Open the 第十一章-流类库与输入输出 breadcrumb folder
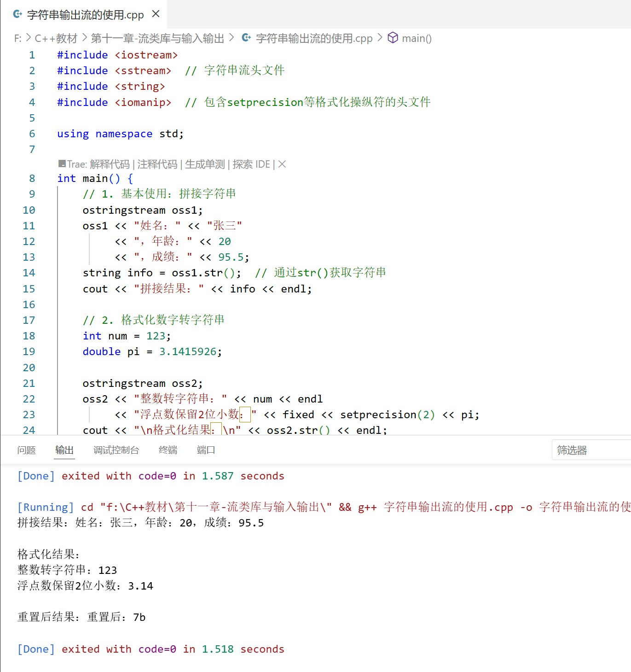Viewport: 631px width, 672px height. point(157,38)
